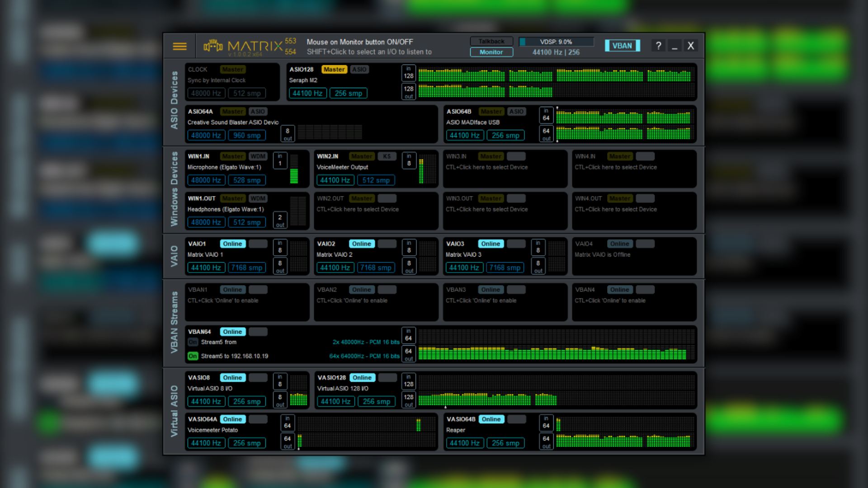868x488 pixels.
Task: Open the 7168 smp setting on VAIO2
Action: 376,267
